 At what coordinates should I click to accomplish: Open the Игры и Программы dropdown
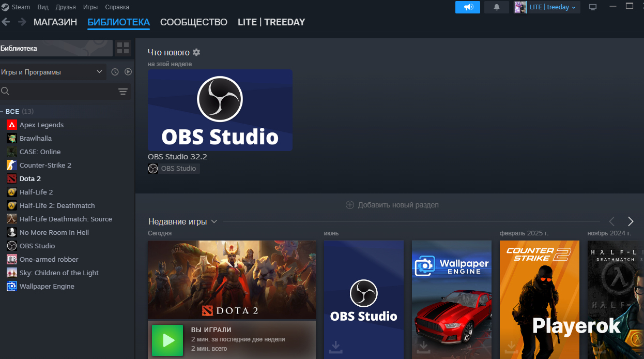[53, 72]
